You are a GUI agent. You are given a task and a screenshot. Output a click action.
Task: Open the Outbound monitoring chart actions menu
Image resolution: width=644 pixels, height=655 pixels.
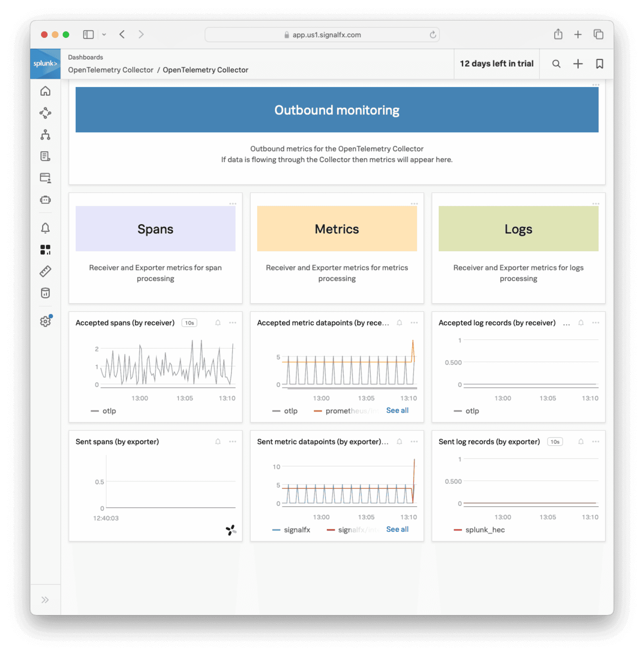click(596, 85)
